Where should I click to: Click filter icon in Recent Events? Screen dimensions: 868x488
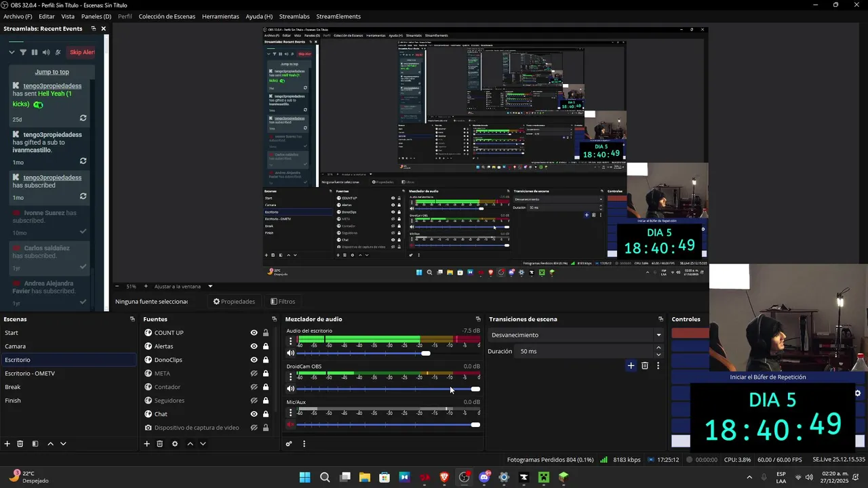[x=23, y=52]
